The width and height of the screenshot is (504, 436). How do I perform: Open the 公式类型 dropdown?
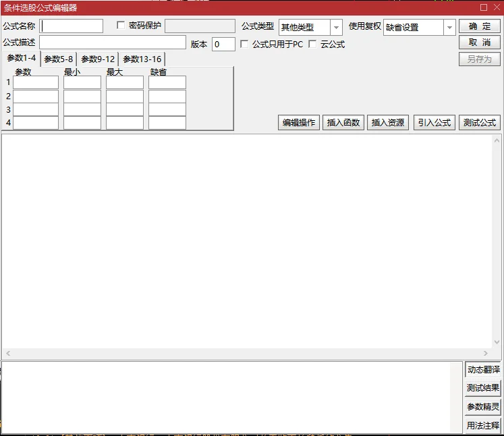336,27
